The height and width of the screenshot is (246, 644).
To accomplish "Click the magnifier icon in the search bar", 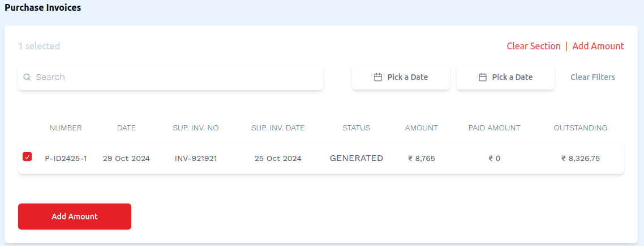I will point(27,77).
